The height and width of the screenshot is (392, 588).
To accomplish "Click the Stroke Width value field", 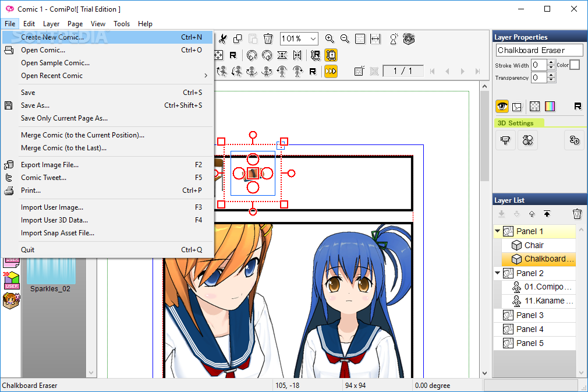I will (x=539, y=65).
